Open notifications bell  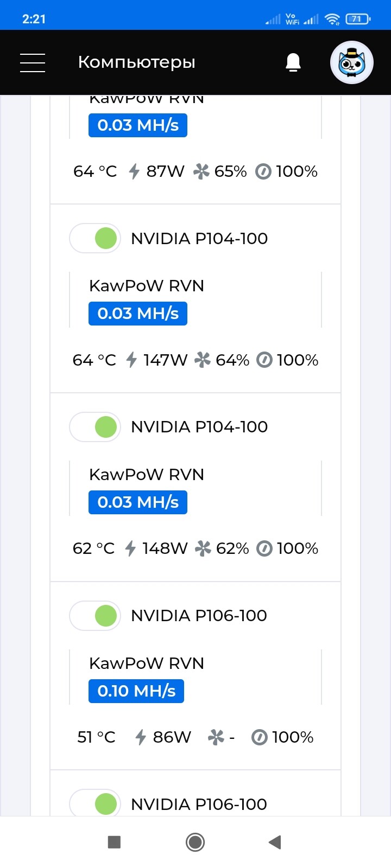pyautogui.click(x=293, y=62)
